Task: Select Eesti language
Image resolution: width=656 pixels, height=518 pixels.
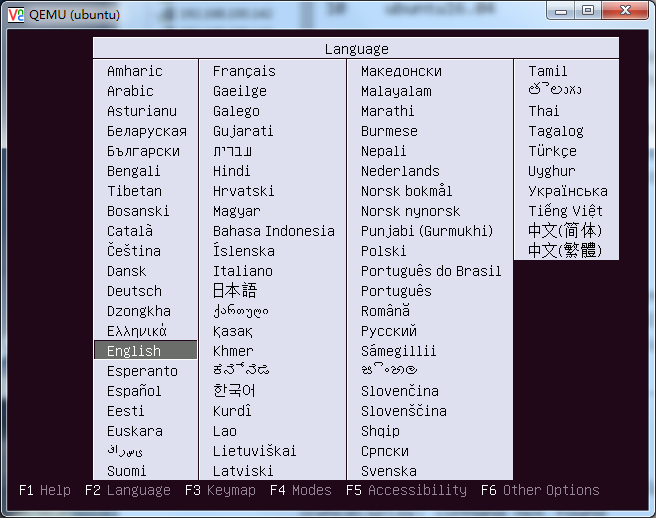Action: coord(126,411)
